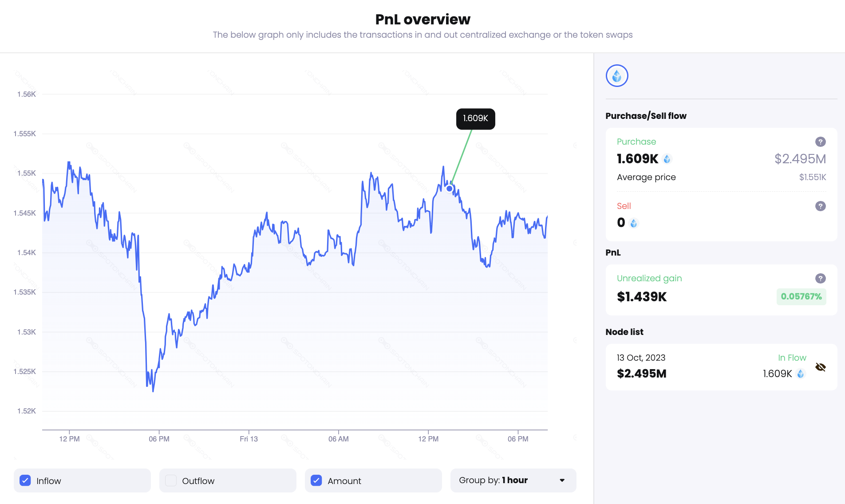Click the Sell help question mark icon
Image resolution: width=845 pixels, height=504 pixels.
coord(820,206)
